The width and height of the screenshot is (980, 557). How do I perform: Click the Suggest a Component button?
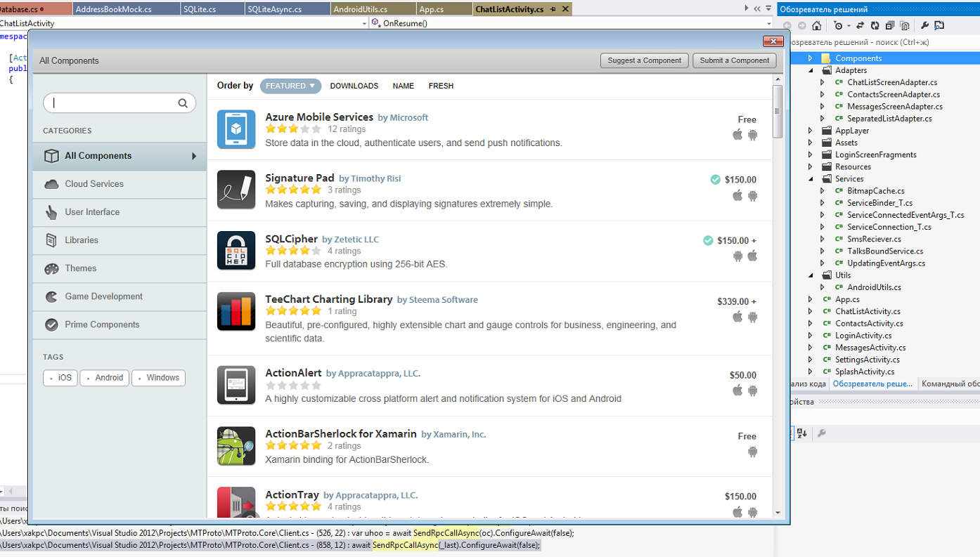pyautogui.click(x=645, y=60)
